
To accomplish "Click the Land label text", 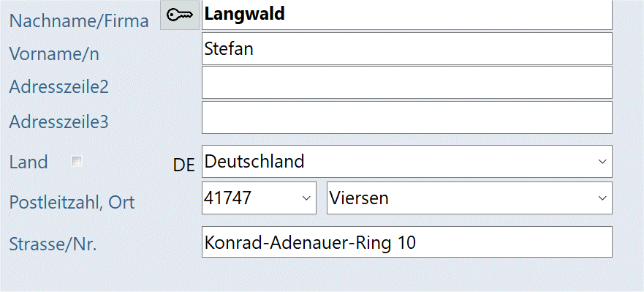I will [x=29, y=162].
